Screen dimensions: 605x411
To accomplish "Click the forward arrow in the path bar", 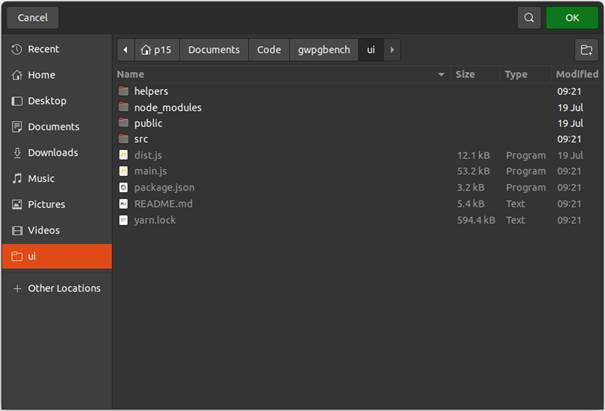I will pos(392,50).
